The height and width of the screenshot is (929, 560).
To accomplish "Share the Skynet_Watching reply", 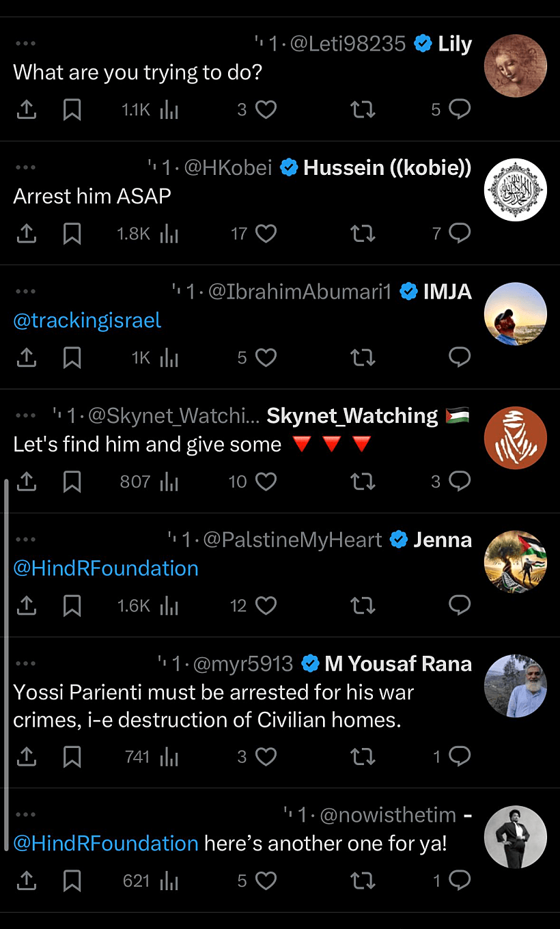I will tap(26, 482).
